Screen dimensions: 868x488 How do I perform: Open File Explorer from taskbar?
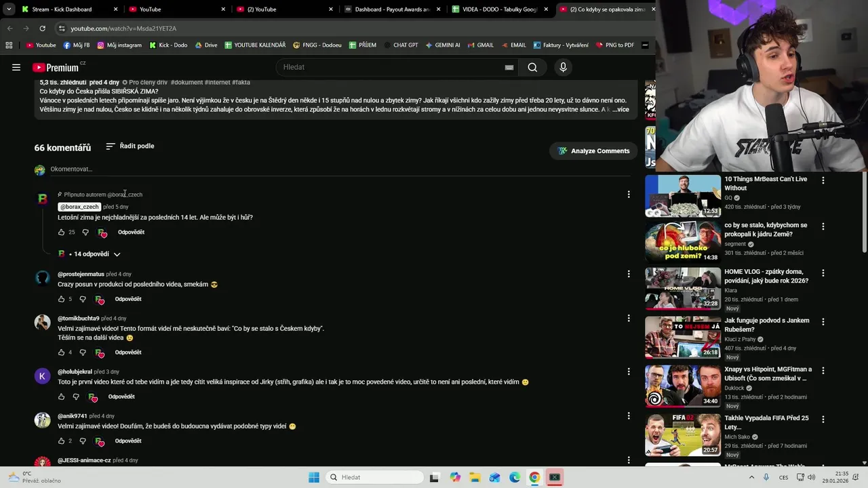475,477
